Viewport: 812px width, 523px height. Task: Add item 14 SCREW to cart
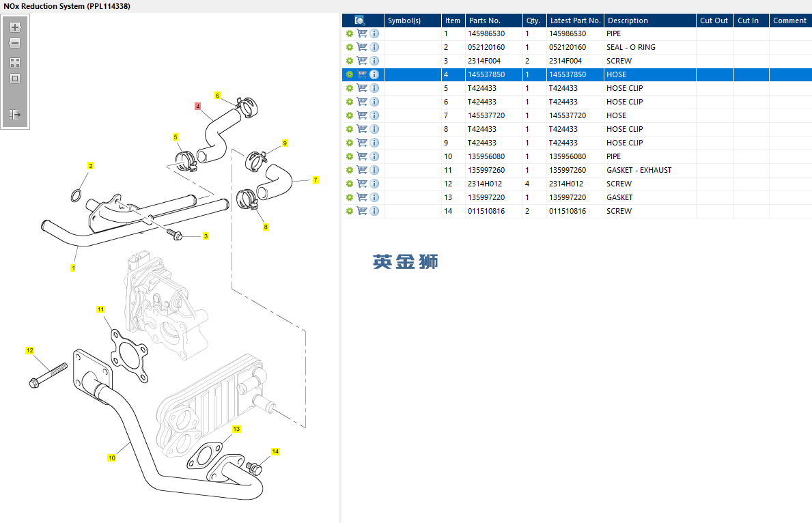tap(362, 211)
